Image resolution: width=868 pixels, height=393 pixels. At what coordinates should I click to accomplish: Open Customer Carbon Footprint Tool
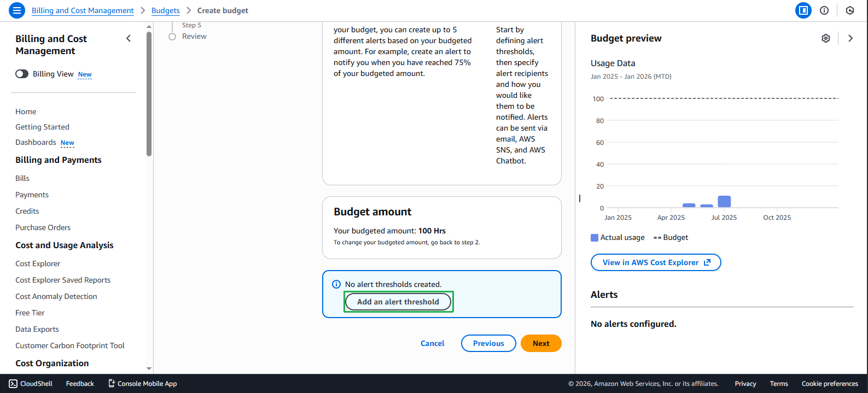70,345
